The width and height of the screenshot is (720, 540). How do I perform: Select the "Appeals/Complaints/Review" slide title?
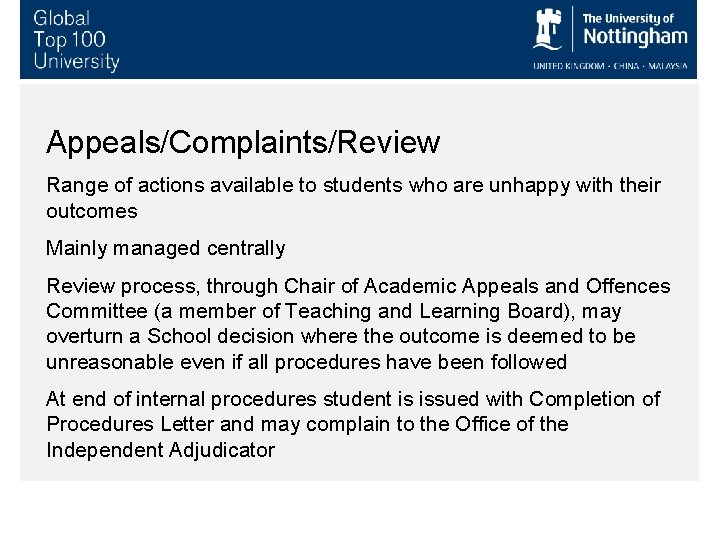point(243,142)
